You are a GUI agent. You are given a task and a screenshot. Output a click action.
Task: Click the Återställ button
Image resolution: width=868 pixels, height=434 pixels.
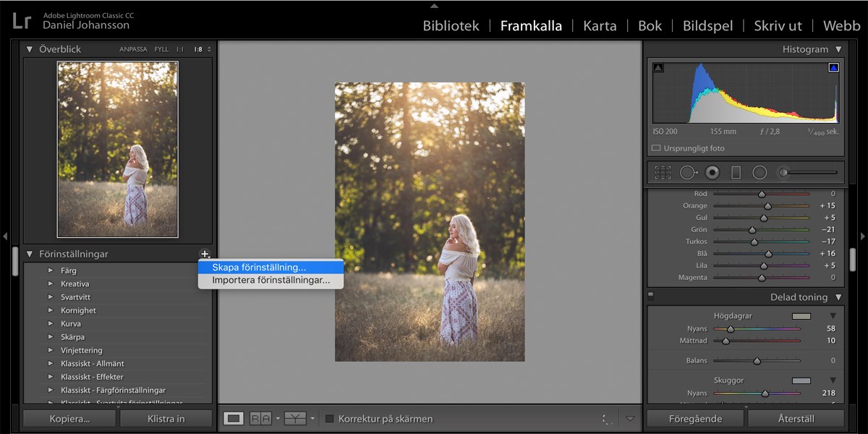tap(796, 418)
